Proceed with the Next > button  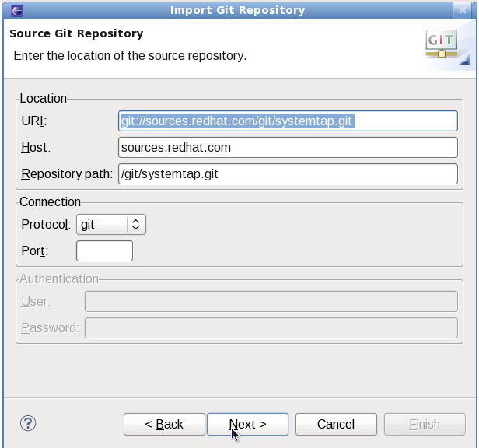tap(248, 424)
